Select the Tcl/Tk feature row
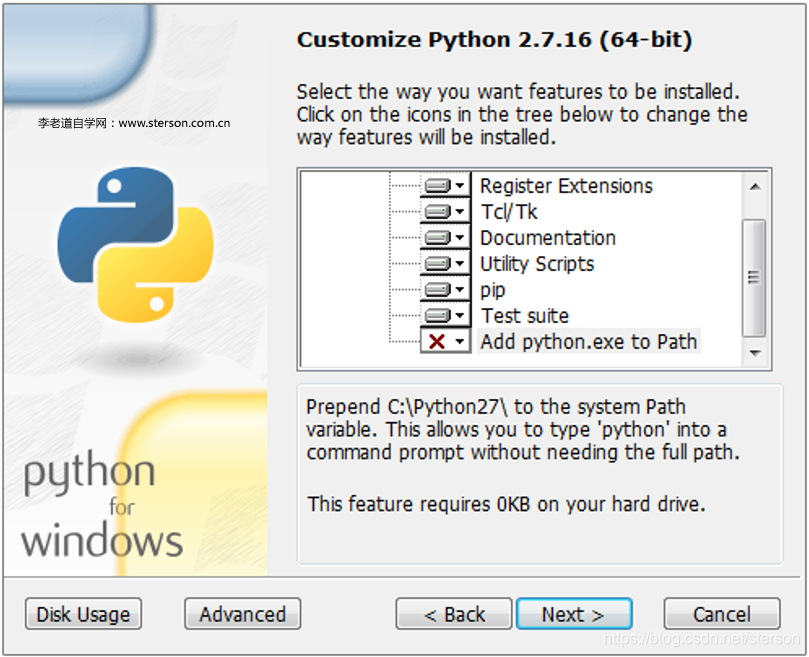This screenshot has width=809, height=657. tap(509, 212)
